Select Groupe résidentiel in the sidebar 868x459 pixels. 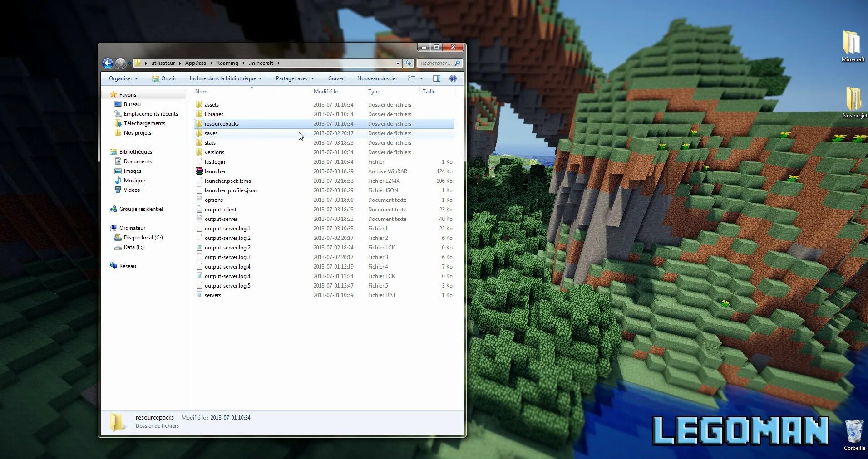point(141,209)
